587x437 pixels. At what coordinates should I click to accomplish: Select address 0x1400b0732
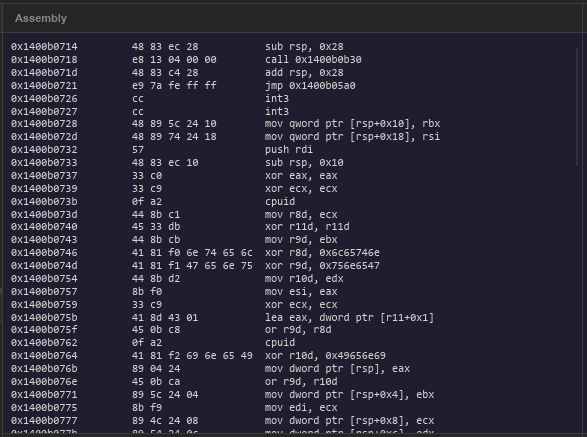[x=44, y=150]
